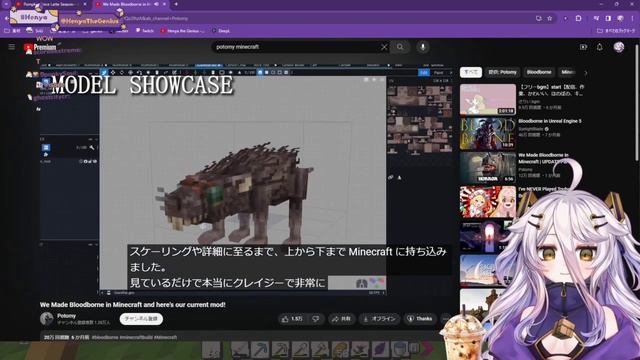
Task: Select the 'Potomy' filter chip
Action: (x=502, y=72)
